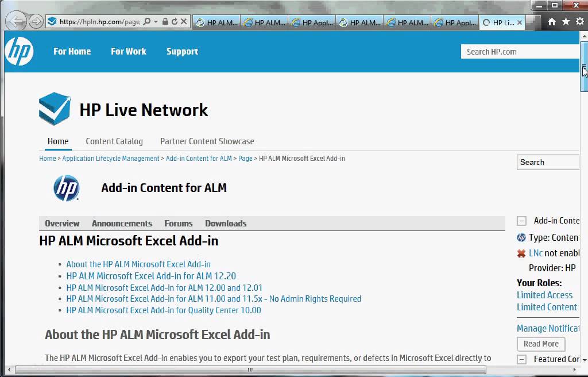Click the horizontal scrollbar thumb
The image size is (588, 377).
pyautogui.click(x=250, y=370)
